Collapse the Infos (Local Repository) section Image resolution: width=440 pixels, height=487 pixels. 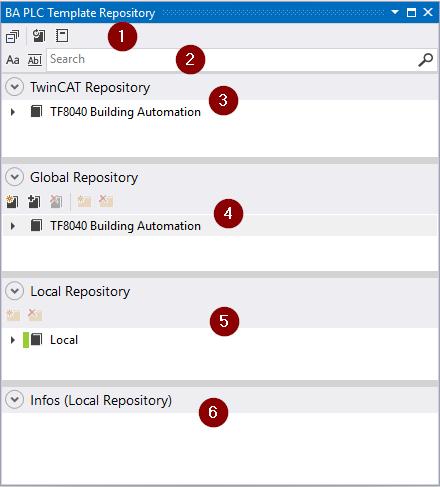[15, 399]
